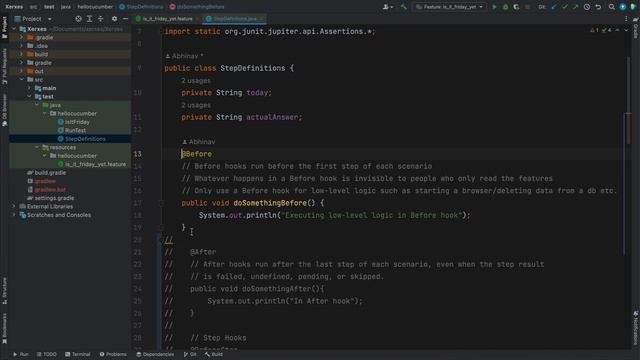
Task: Select the StepDefinitions.java editor tab
Action: pos(235,19)
